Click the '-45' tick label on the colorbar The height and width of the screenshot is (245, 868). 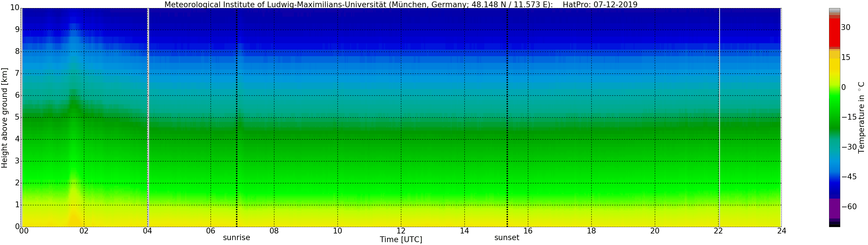[849, 177]
